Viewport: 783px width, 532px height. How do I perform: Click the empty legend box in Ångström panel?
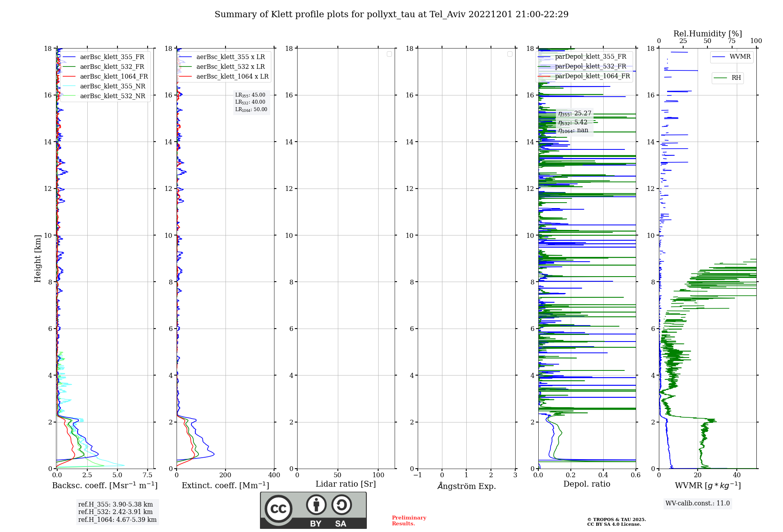tap(510, 54)
